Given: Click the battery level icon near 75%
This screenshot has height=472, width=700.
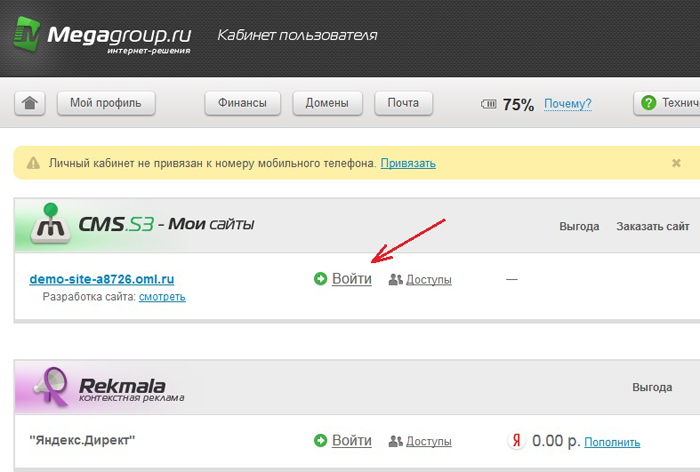Looking at the screenshot, I should [x=488, y=104].
